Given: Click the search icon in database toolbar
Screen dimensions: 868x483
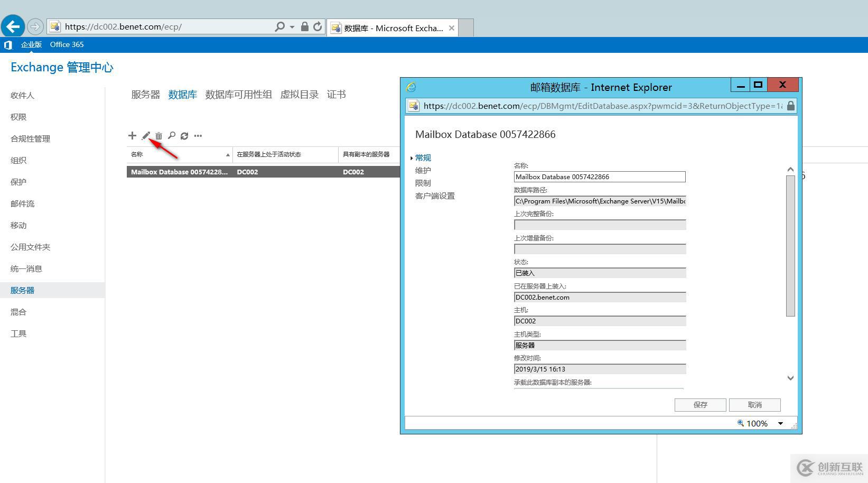Looking at the screenshot, I should pyautogui.click(x=172, y=136).
